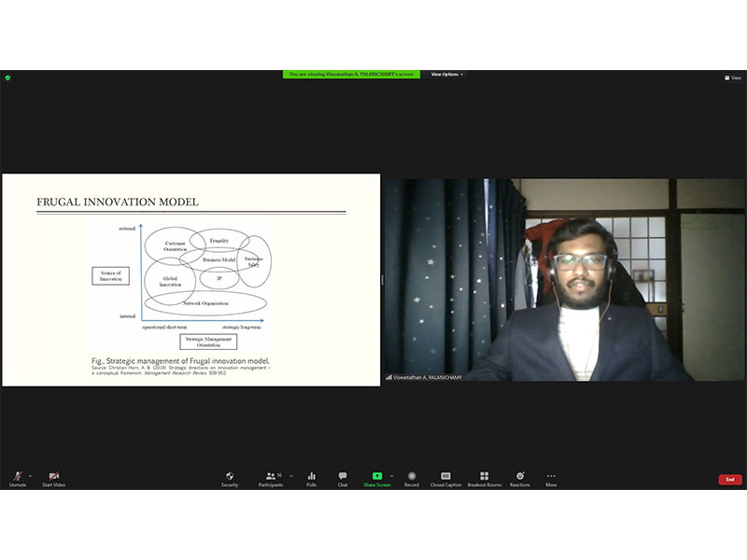The width and height of the screenshot is (747, 560).
Task: Click the green Share Screen button
Action: click(x=377, y=478)
